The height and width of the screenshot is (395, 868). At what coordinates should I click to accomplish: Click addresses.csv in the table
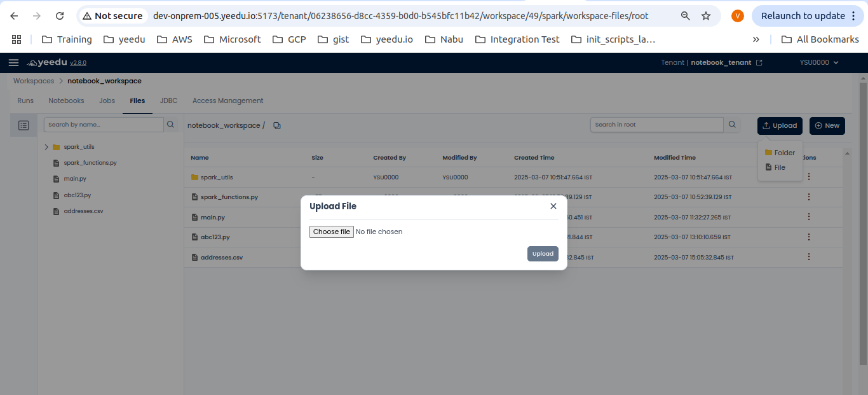pos(221,258)
